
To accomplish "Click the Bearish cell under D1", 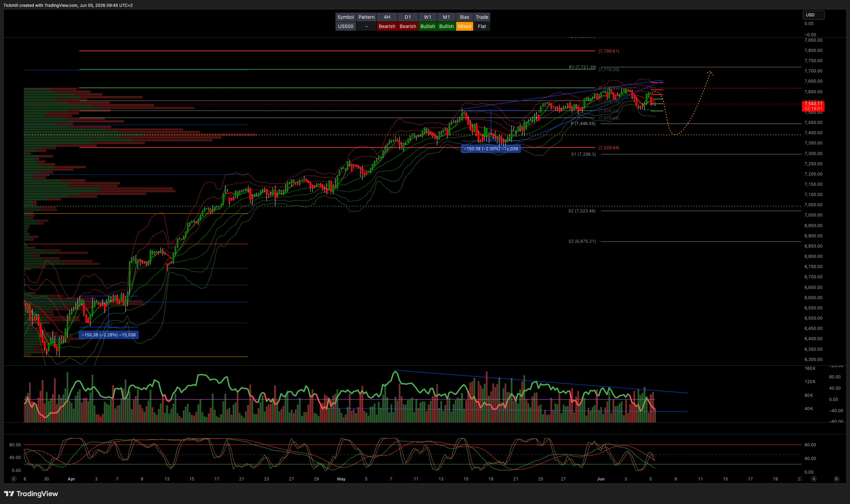I will (x=408, y=26).
